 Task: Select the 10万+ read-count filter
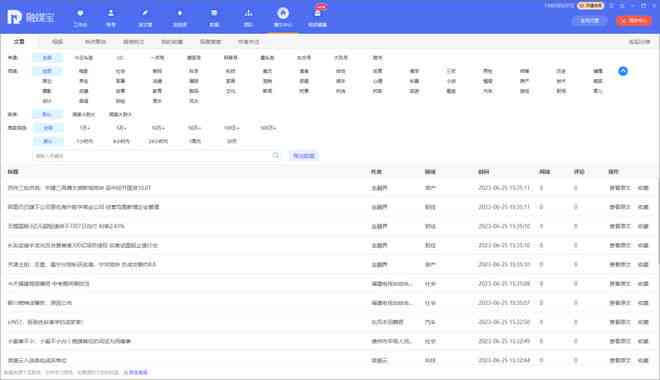157,128
